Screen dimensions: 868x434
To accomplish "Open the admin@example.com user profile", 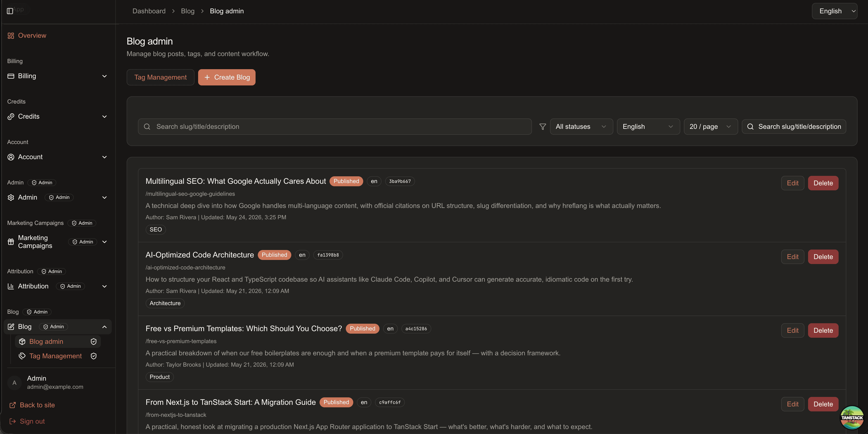I will coord(58,382).
